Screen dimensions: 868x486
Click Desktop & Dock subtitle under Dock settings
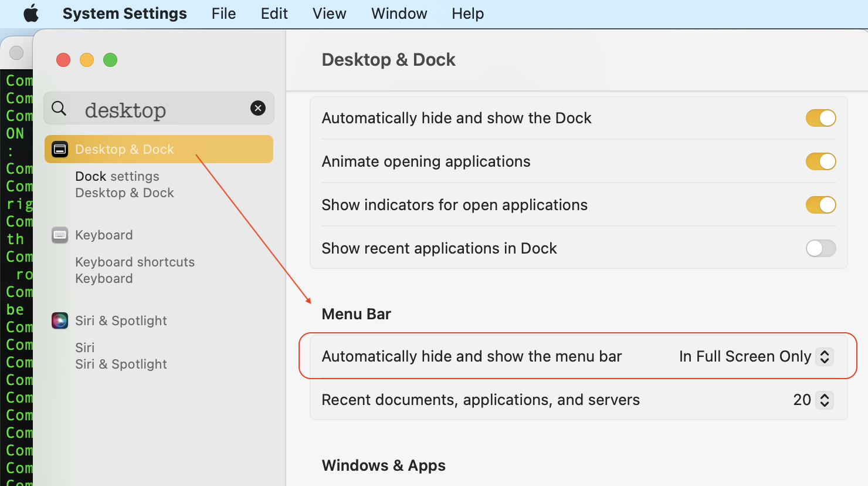pyautogui.click(x=125, y=193)
